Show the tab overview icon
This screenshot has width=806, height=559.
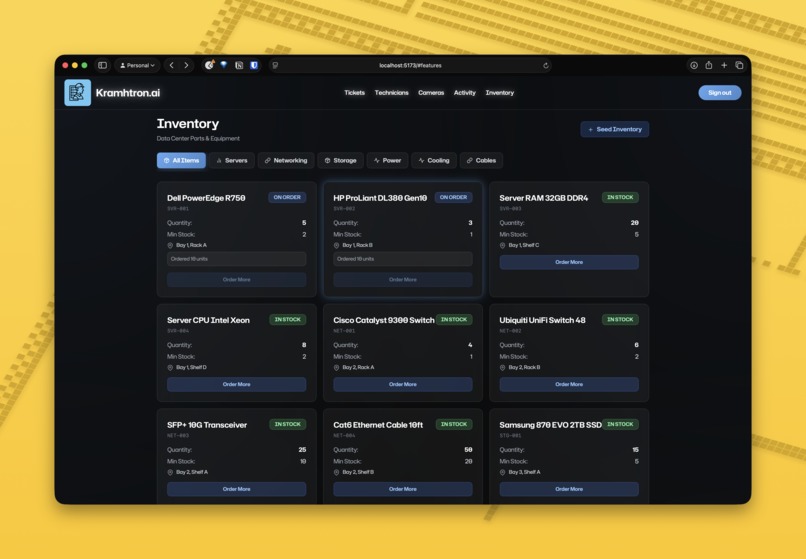click(739, 65)
